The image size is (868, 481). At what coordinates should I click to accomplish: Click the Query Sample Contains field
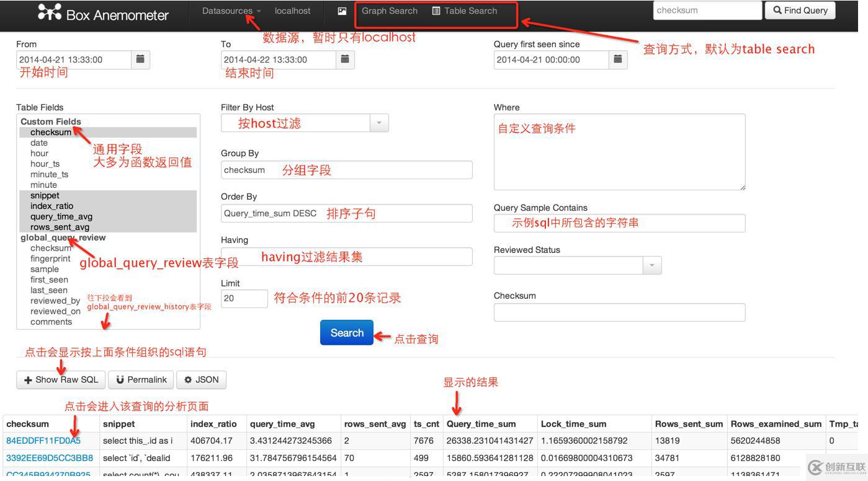pyautogui.click(x=619, y=223)
